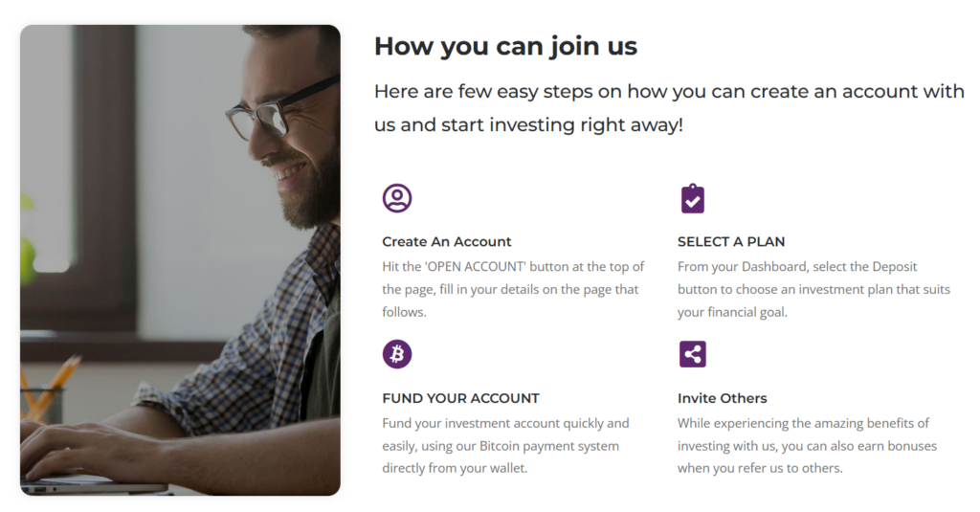Click the 'FUND YOUR ACCOUNT' heading

pos(460,398)
